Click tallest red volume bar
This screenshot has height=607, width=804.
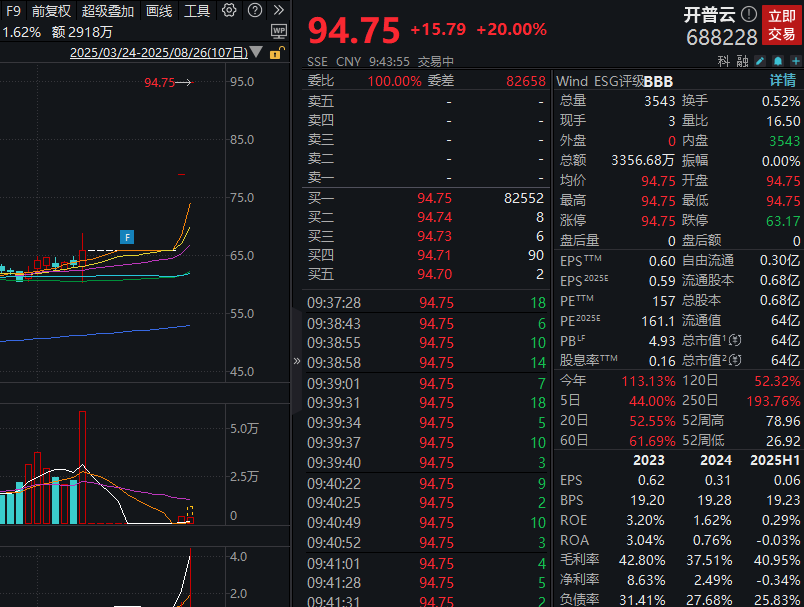point(83,467)
